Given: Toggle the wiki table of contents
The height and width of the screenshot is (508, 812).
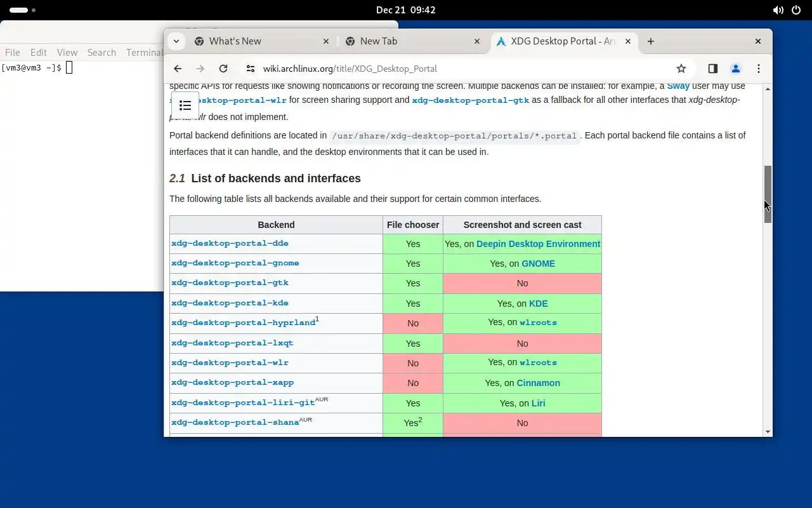Looking at the screenshot, I should pos(185,105).
